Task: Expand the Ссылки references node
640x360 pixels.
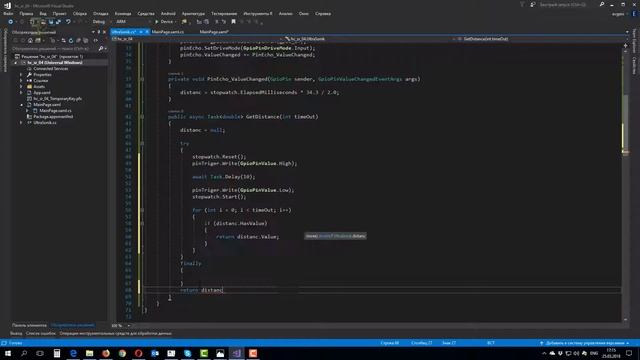Action: [21, 81]
